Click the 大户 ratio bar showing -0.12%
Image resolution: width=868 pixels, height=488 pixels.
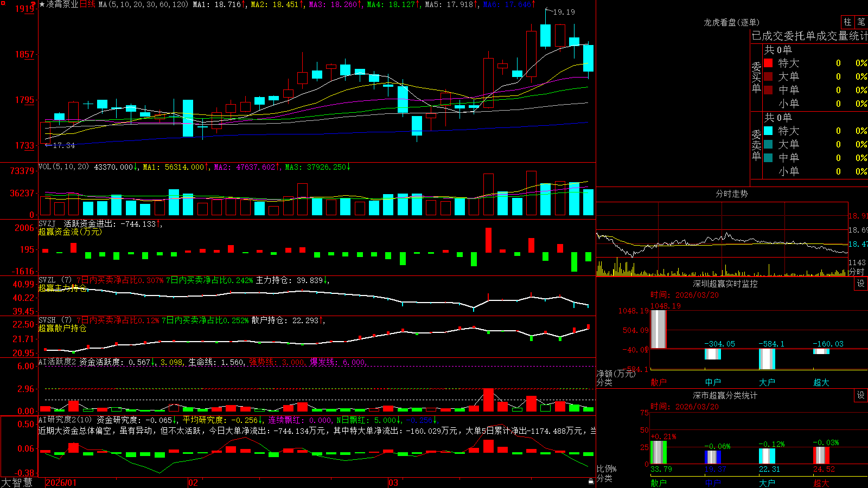pos(767,456)
